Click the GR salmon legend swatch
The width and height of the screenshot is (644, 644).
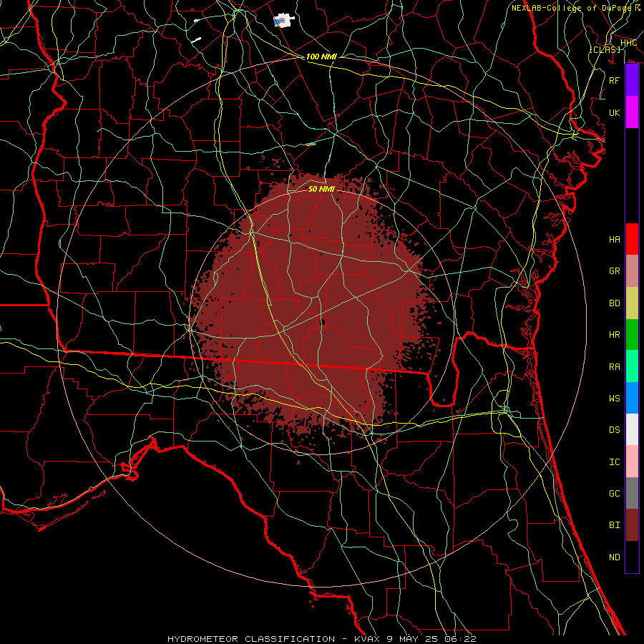pyautogui.click(x=632, y=270)
